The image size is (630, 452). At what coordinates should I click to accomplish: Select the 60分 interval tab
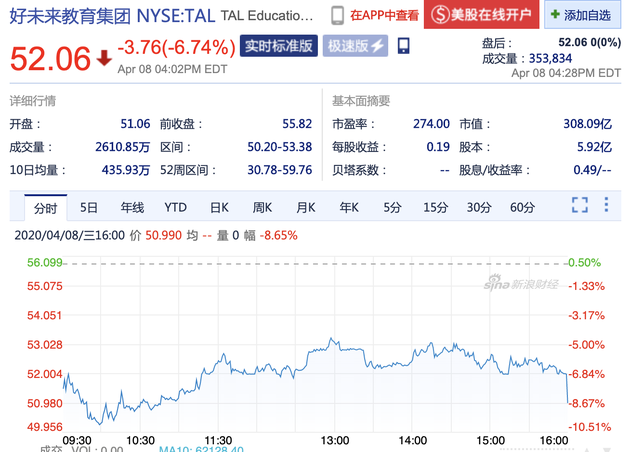click(522, 208)
